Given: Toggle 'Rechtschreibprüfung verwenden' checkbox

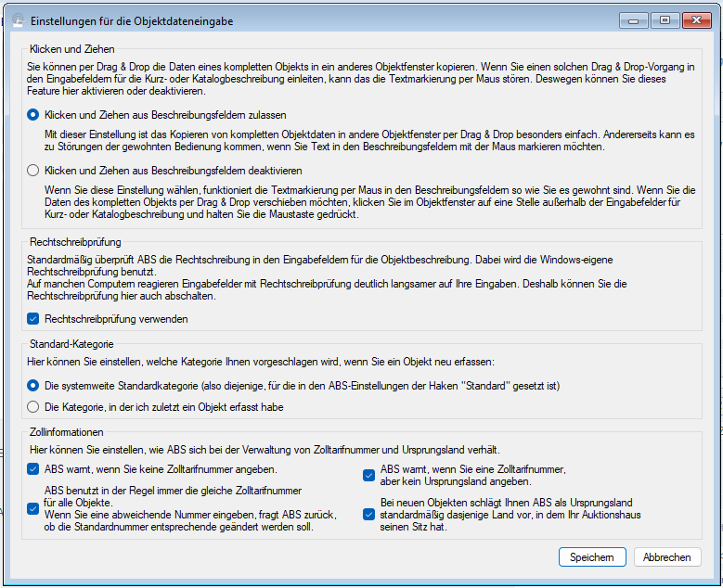Looking at the screenshot, I should click(34, 319).
